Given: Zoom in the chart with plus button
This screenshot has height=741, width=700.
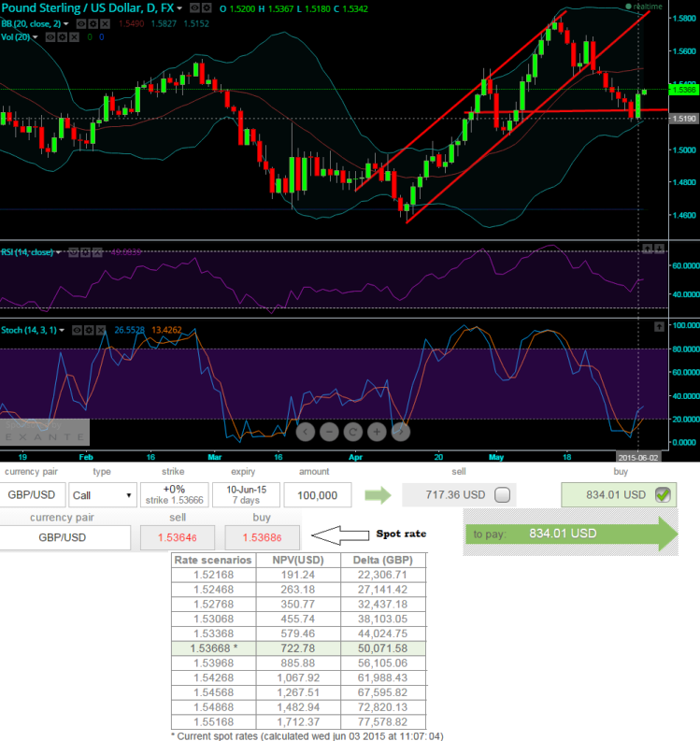Looking at the screenshot, I should (x=377, y=432).
